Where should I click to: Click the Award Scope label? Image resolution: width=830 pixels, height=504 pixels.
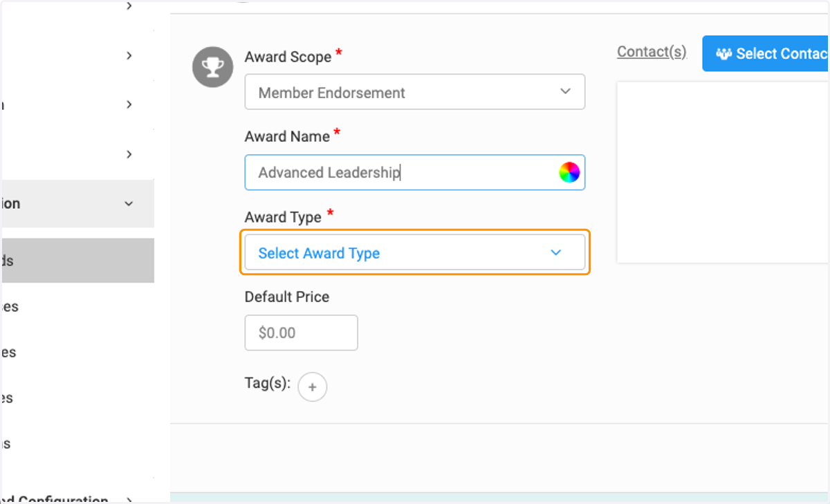coord(288,57)
